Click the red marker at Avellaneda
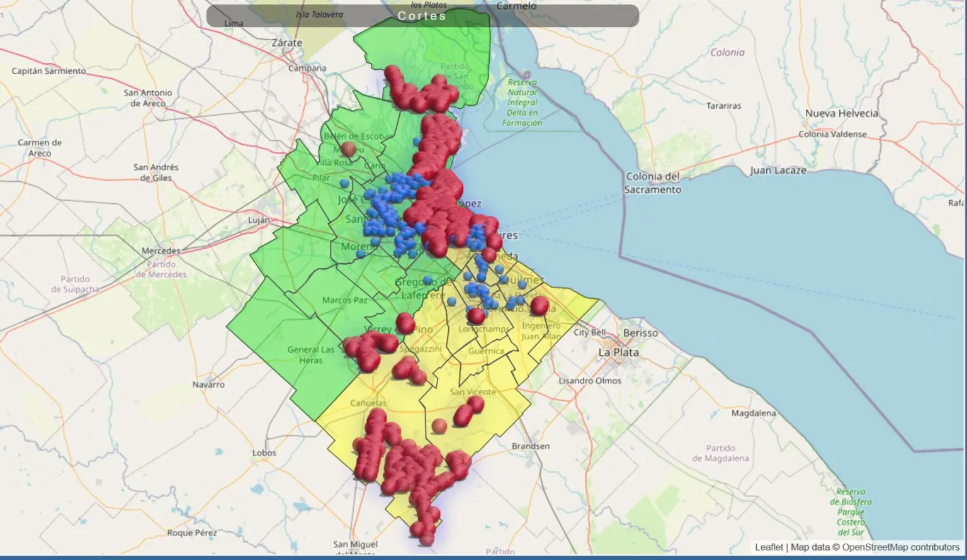Viewport: 967px width, 560px height. click(x=489, y=255)
